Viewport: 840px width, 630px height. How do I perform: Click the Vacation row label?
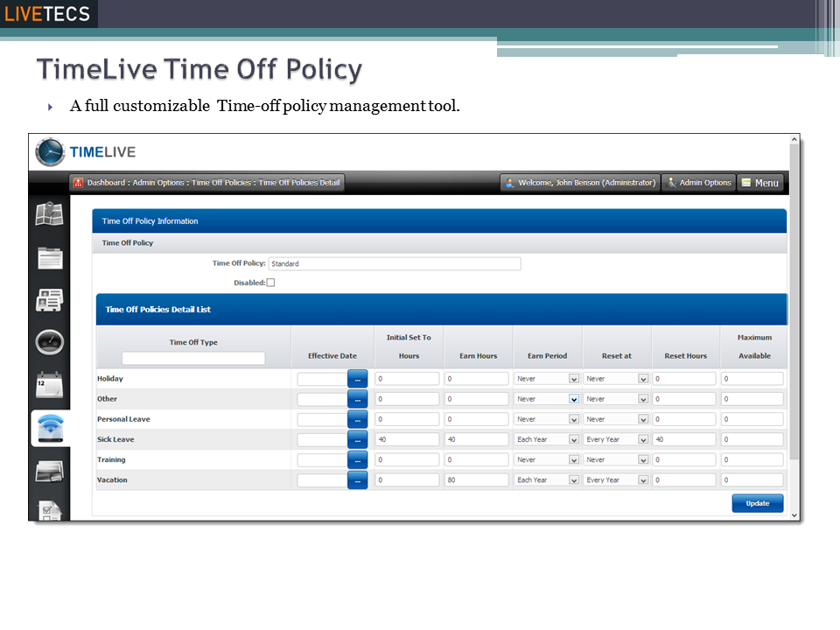(112, 480)
